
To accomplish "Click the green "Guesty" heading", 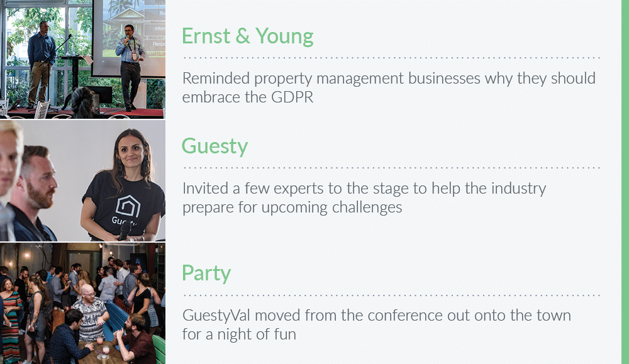I will point(214,146).
